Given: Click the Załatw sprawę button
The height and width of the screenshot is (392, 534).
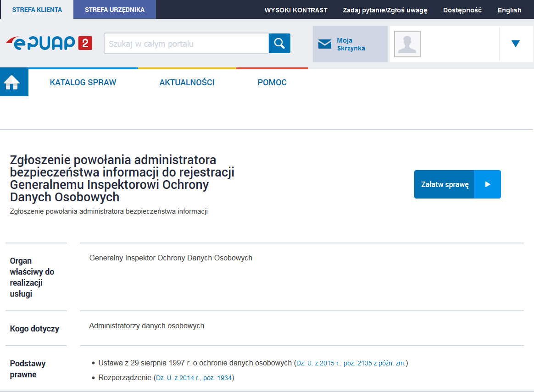Looking at the screenshot, I should click(457, 184).
